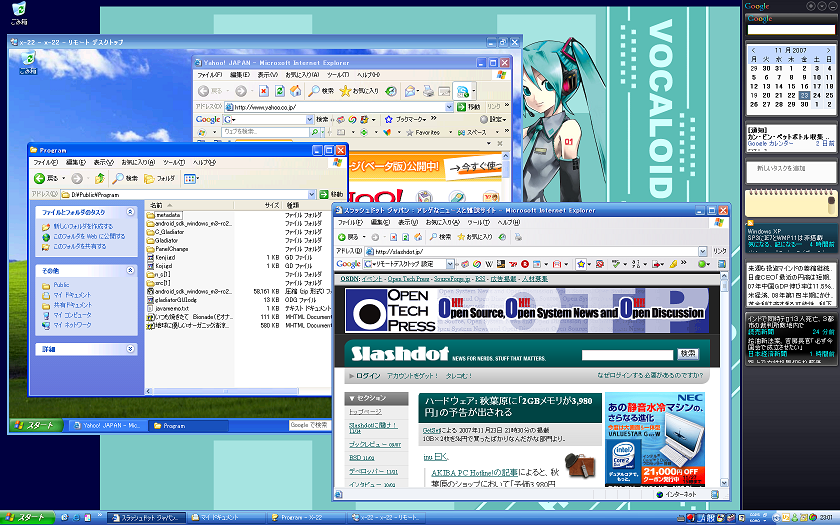Select the Gladiator folder in Program window

(x=166, y=241)
